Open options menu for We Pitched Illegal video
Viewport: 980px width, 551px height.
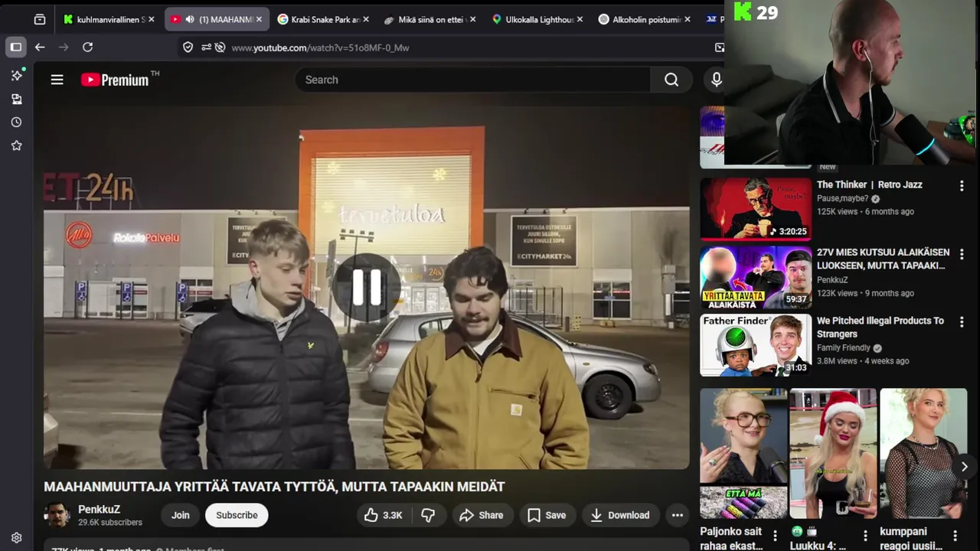tap(962, 322)
